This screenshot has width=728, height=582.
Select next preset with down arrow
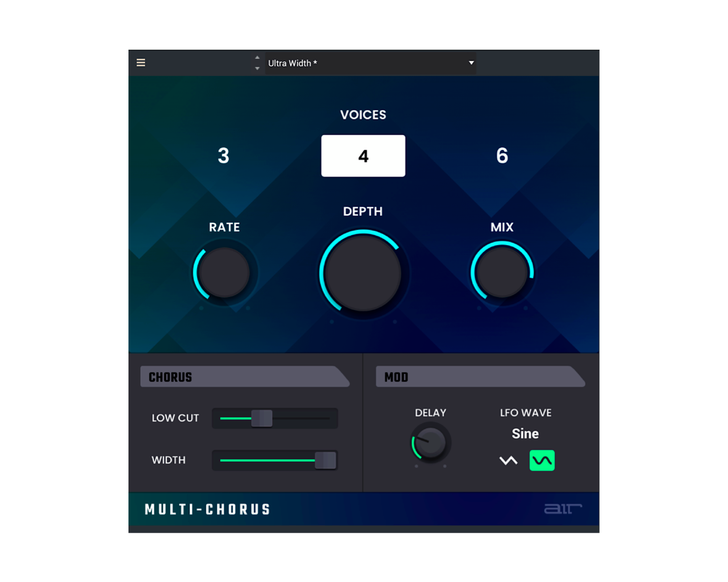pyautogui.click(x=257, y=69)
